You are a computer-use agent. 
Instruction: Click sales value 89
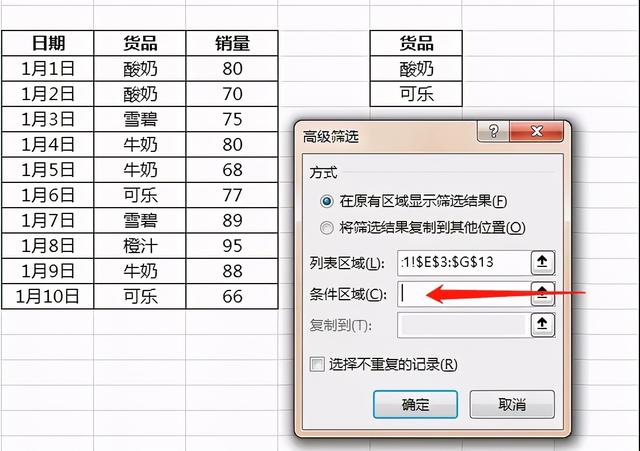(232, 220)
